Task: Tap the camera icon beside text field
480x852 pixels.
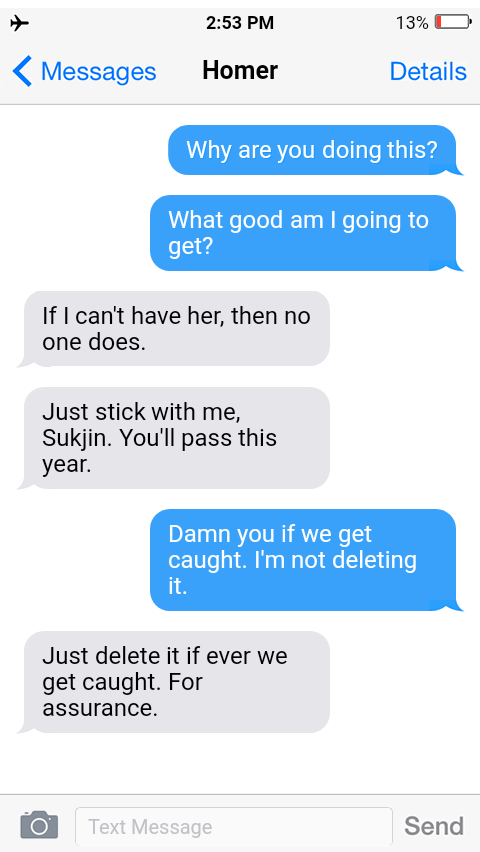Action: pos(39,825)
